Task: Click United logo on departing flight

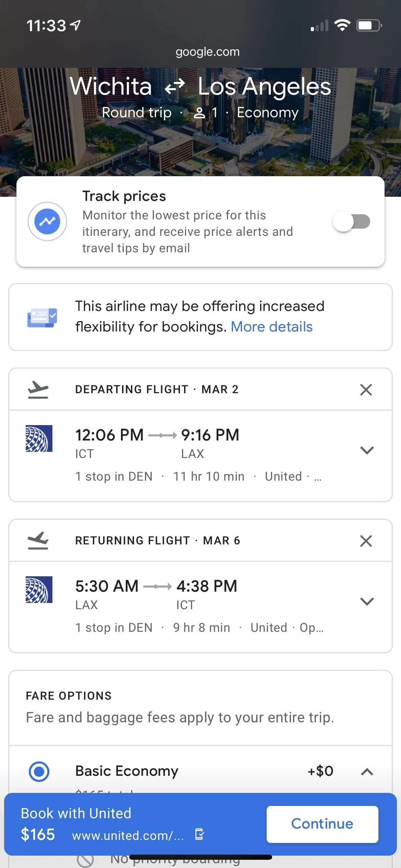Action: [39, 438]
